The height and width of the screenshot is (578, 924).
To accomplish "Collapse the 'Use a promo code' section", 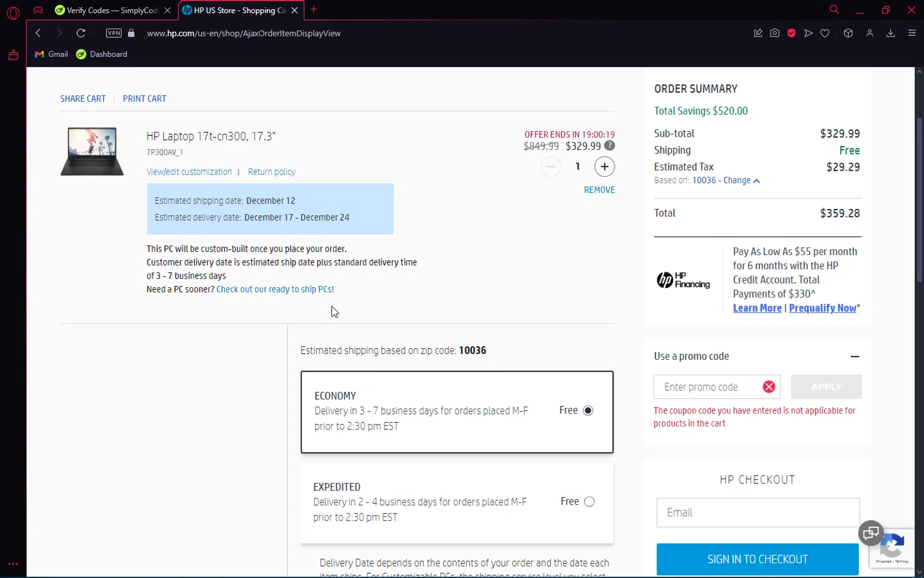I will coord(855,356).
